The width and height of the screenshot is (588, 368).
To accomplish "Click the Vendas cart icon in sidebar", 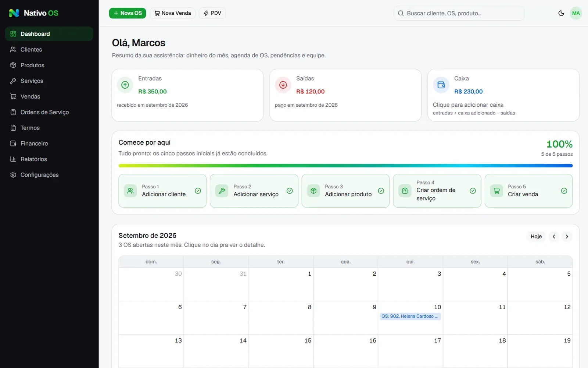I will [13, 96].
